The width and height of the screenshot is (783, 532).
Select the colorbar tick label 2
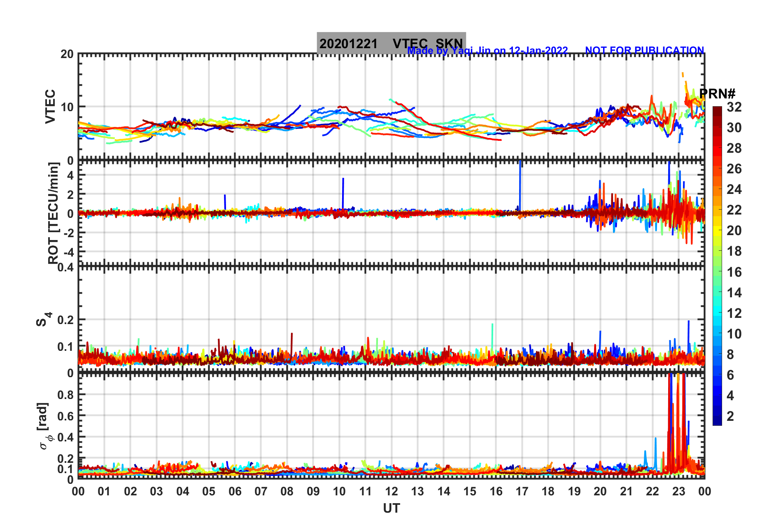click(730, 416)
